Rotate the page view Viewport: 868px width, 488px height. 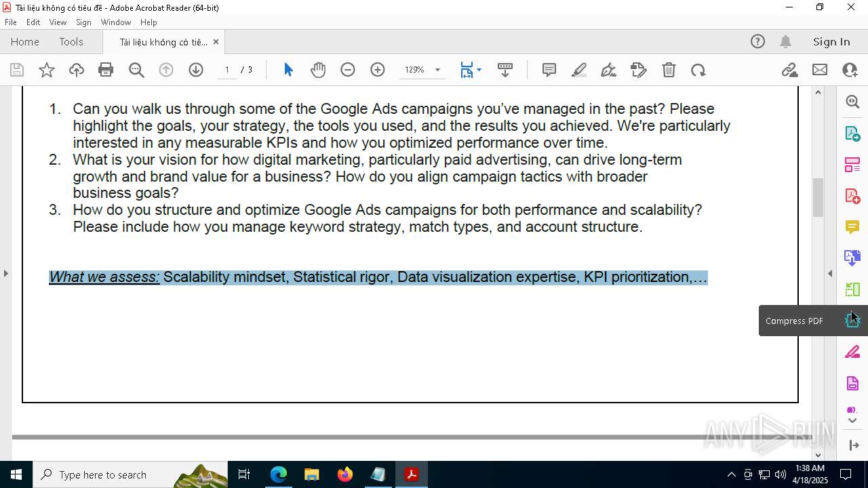tap(698, 70)
